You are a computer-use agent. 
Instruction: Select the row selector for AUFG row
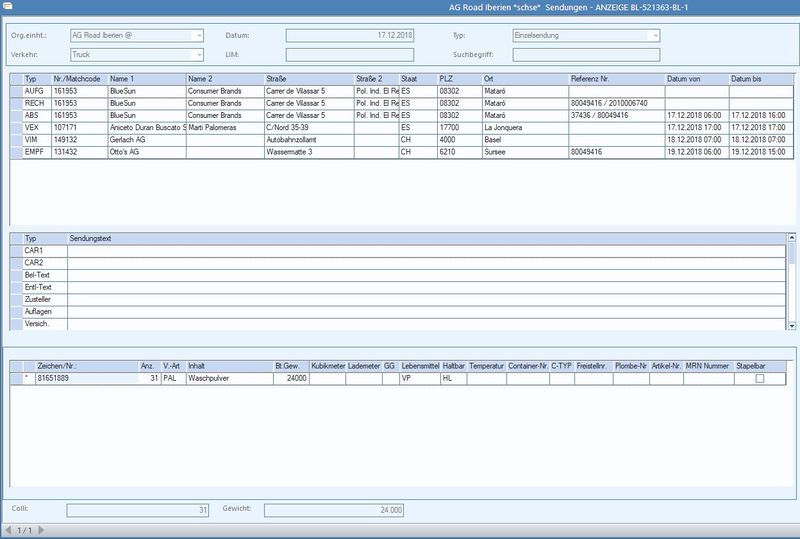[x=16, y=91]
